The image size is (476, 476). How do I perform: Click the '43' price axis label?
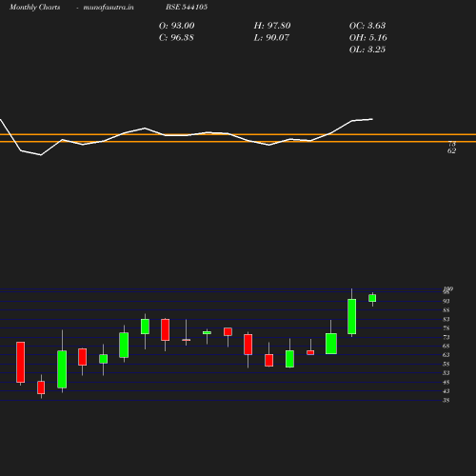[x=446, y=391]
